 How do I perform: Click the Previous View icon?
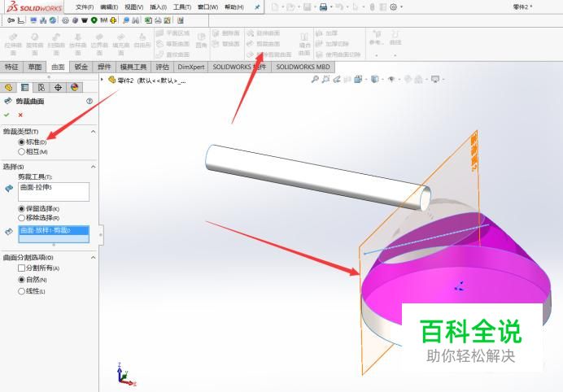337,79
